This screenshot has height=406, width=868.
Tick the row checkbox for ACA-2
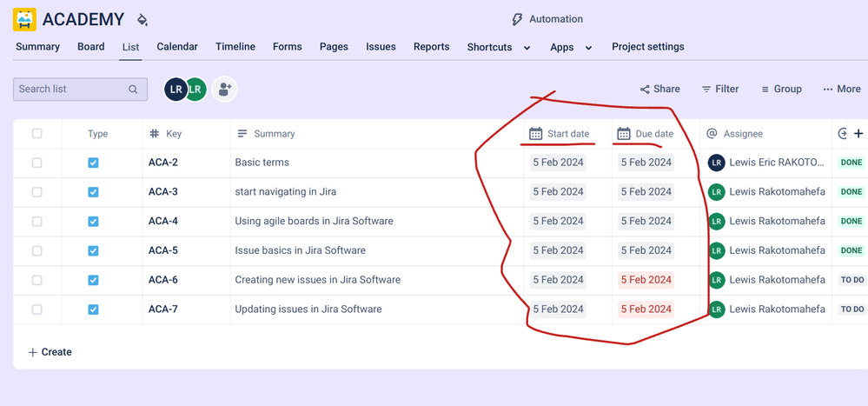coord(36,163)
